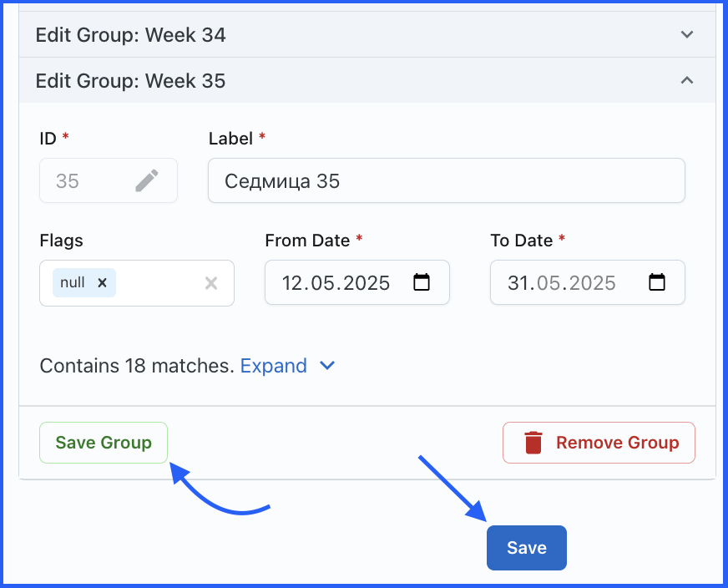The height and width of the screenshot is (588, 728).
Task: Remove the null flag tag
Action: pyautogui.click(x=102, y=283)
